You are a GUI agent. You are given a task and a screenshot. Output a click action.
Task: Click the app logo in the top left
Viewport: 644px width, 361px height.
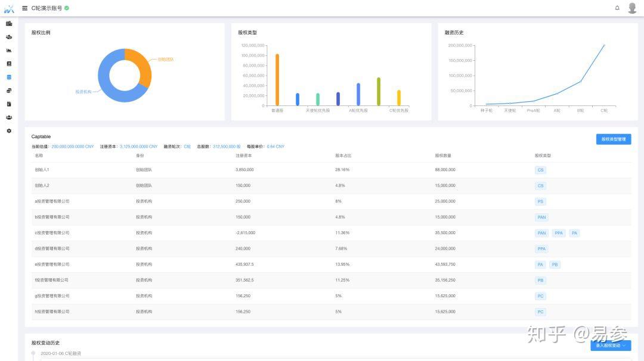coord(9,8)
